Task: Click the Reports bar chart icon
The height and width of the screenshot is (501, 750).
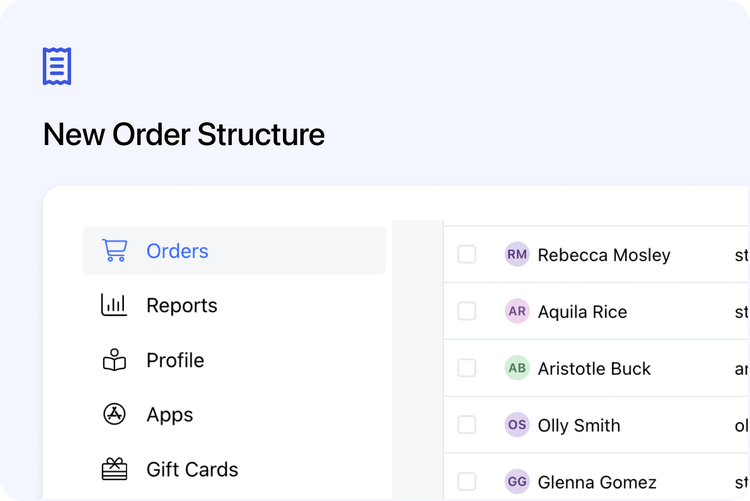Action: 114,305
